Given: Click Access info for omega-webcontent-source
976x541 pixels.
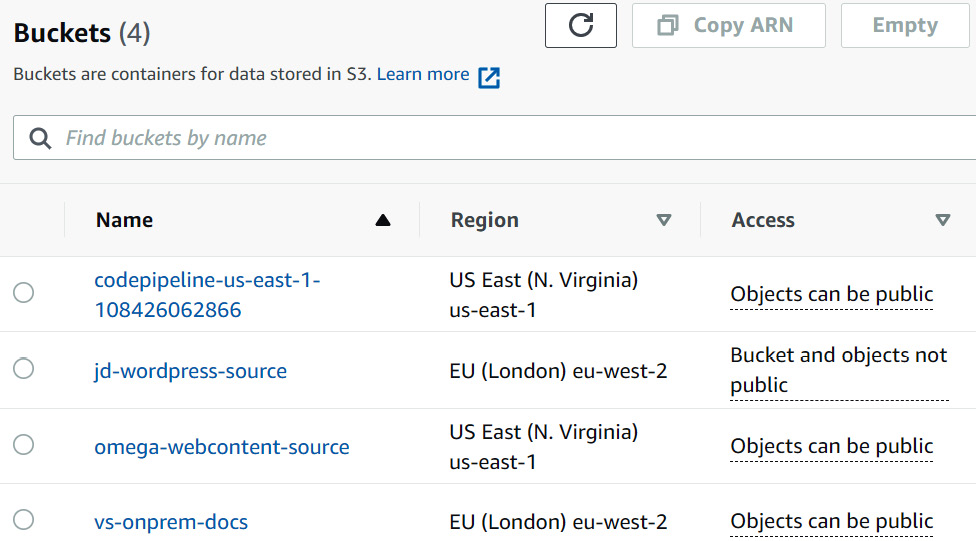Looking at the screenshot, I should 832,446.
